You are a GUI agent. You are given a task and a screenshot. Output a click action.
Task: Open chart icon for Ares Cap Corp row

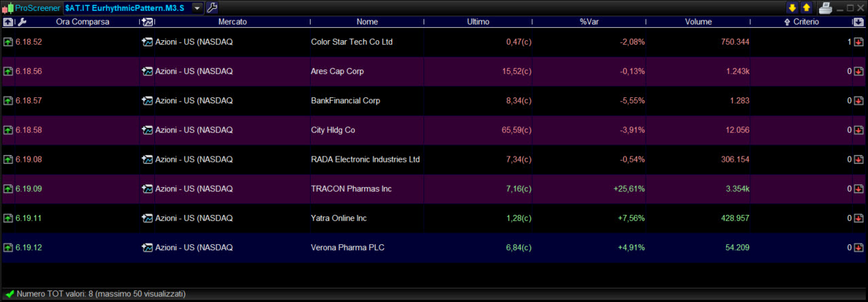click(146, 71)
